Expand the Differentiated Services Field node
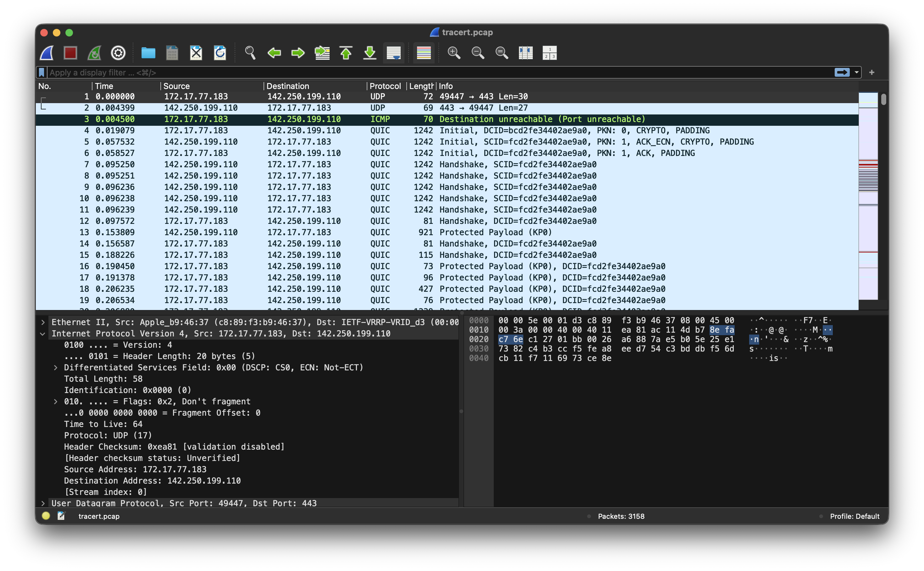Image resolution: width=924 pixels, height=571 pixels. [56, 368]
